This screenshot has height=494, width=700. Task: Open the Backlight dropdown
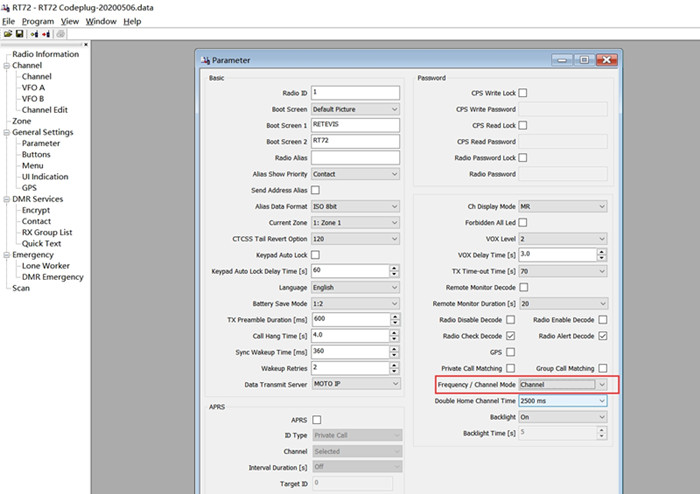tap(562, 417)
